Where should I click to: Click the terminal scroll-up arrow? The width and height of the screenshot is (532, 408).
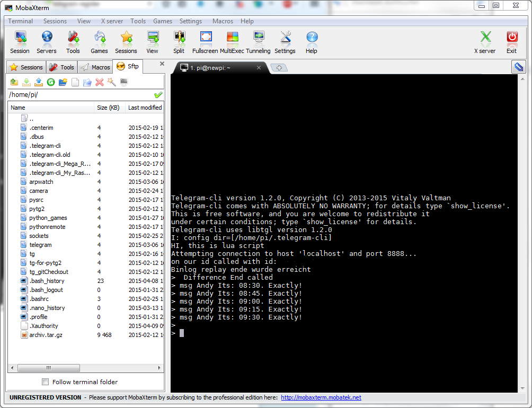point(522,79)
